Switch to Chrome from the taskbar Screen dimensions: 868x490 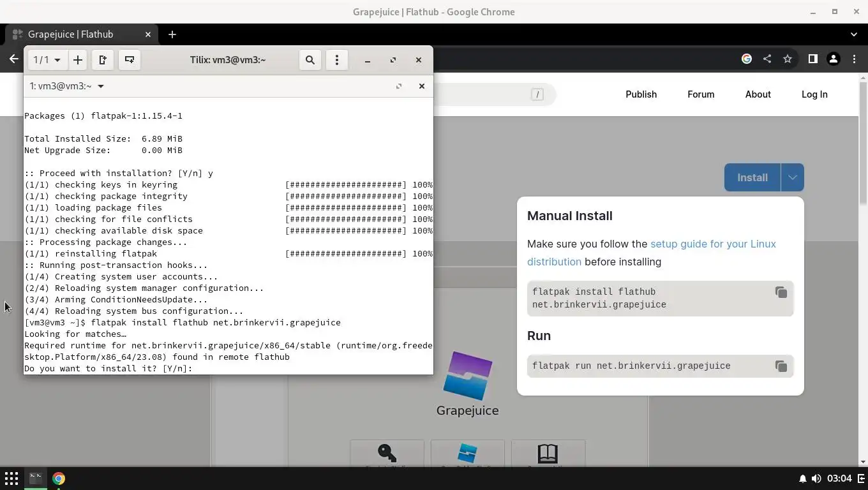[59, 479]
